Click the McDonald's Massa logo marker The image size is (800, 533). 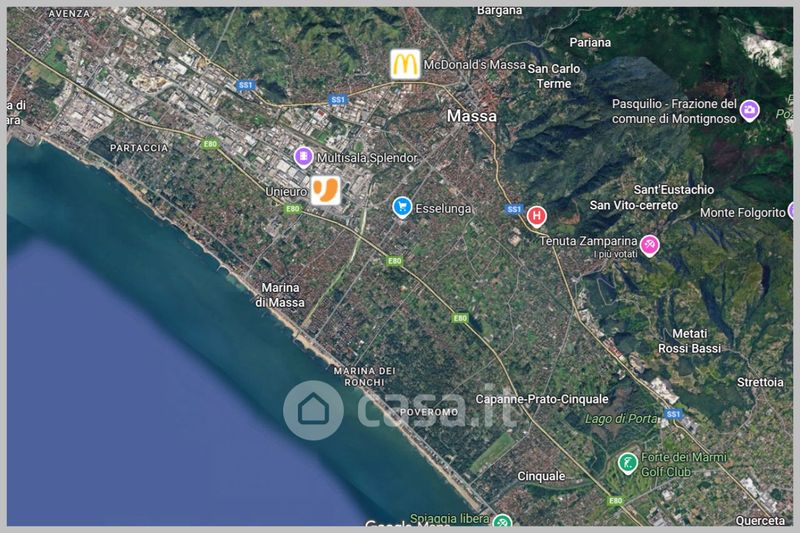point(406,64)
